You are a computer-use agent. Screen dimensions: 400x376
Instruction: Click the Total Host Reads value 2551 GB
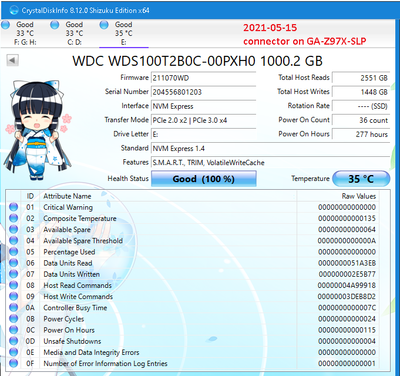tap(361, 78)
